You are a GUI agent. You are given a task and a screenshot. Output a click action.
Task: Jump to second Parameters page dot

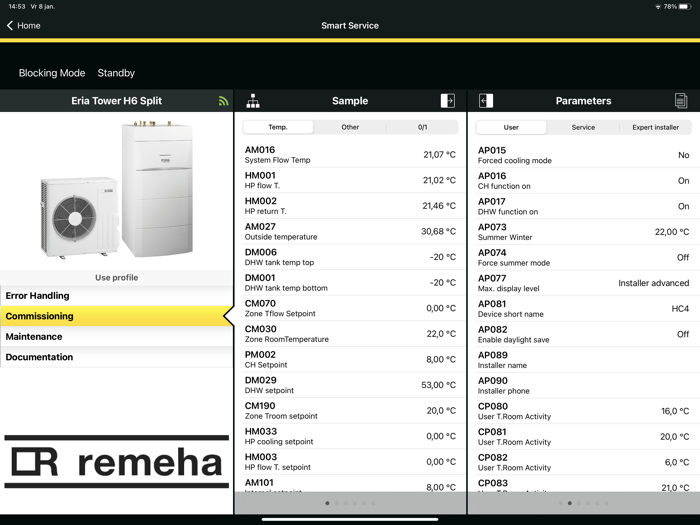[x=570, y=503]
